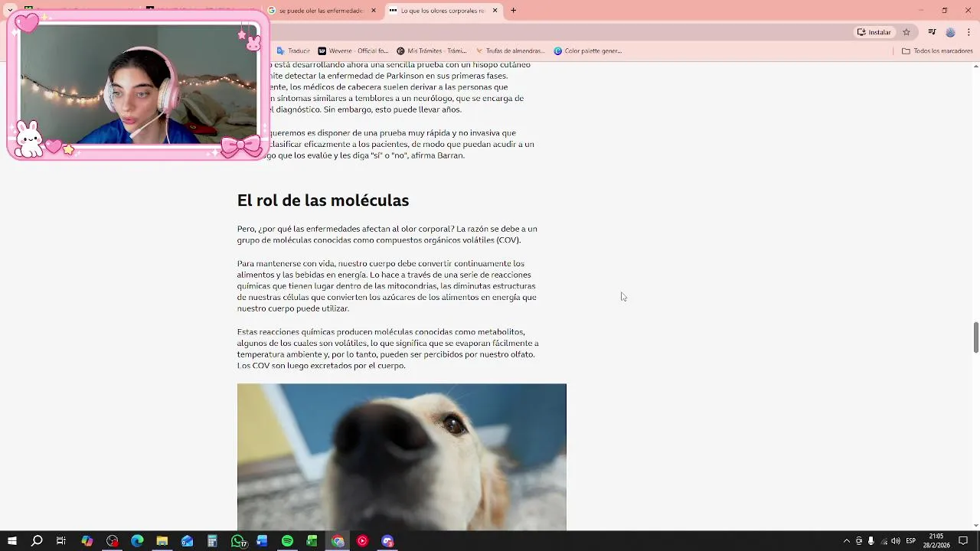
Task: Launch Copilot from the taskbar
Action: pos(87,541)
